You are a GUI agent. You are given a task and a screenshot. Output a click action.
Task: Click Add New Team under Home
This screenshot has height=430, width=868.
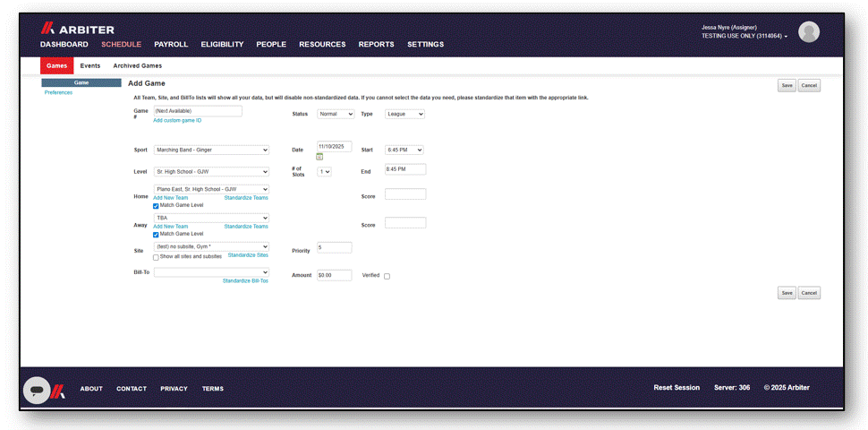[x=171, y=198]
